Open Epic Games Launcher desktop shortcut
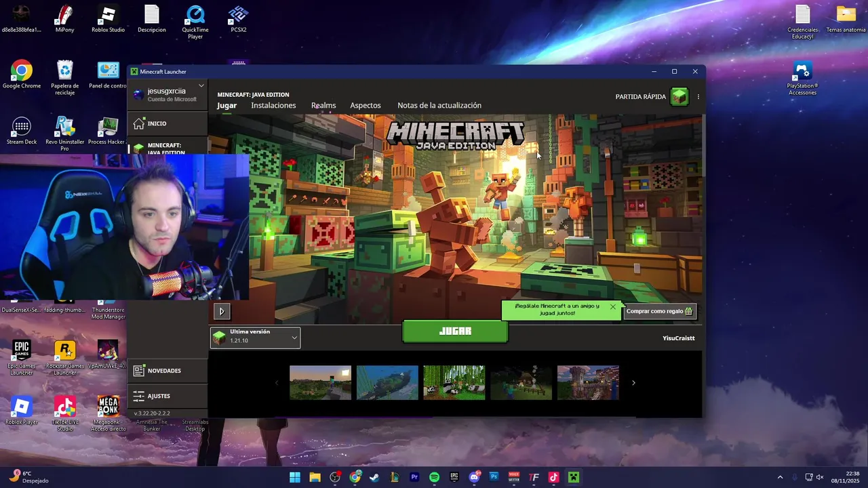The image size is (868, 488). tap(22, 358)
